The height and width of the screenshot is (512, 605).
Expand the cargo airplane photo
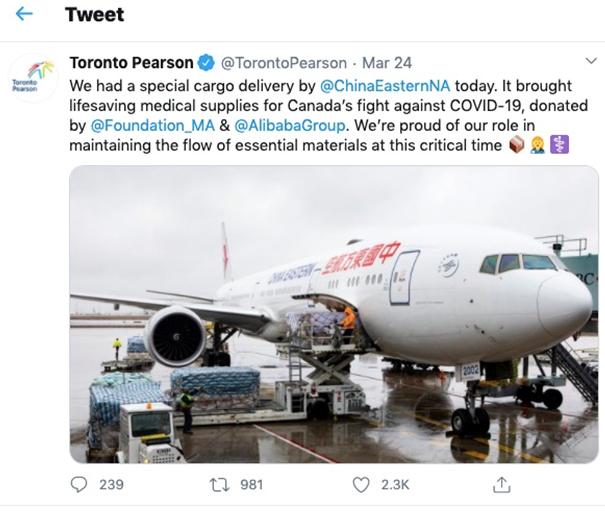[x=334, y=313]
